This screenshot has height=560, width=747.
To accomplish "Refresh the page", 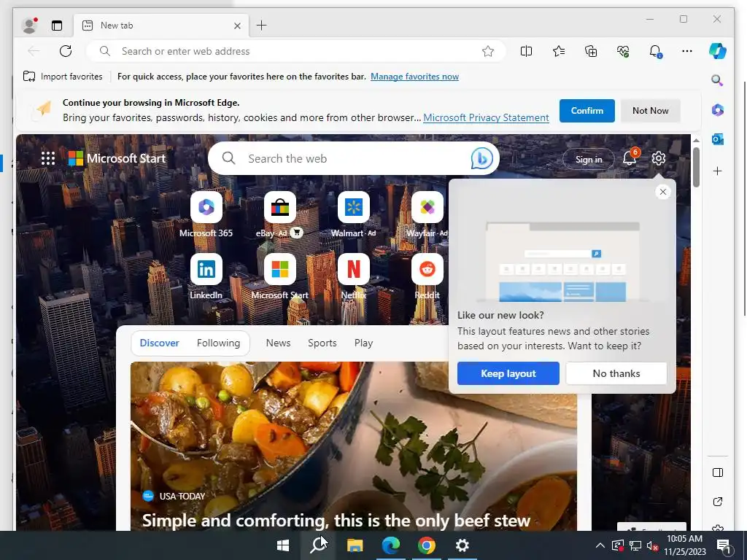I will pos(66,51).
